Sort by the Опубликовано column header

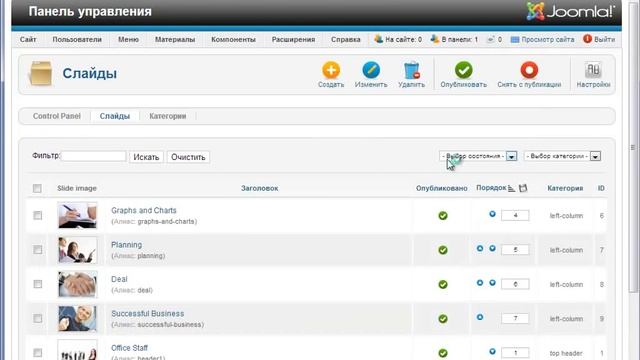click(442, 188)
